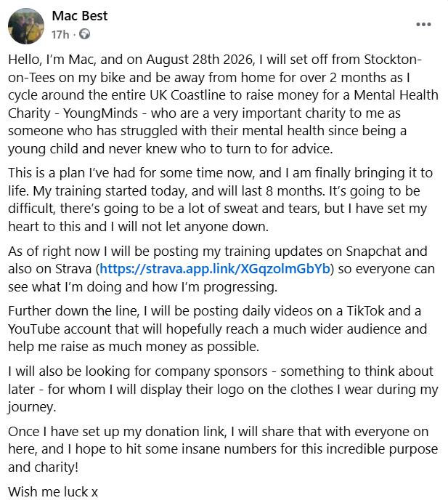This screenshot has height=503, width=448.
Task: Open the 17h post timestamp
Action: (x=61, y=34)
